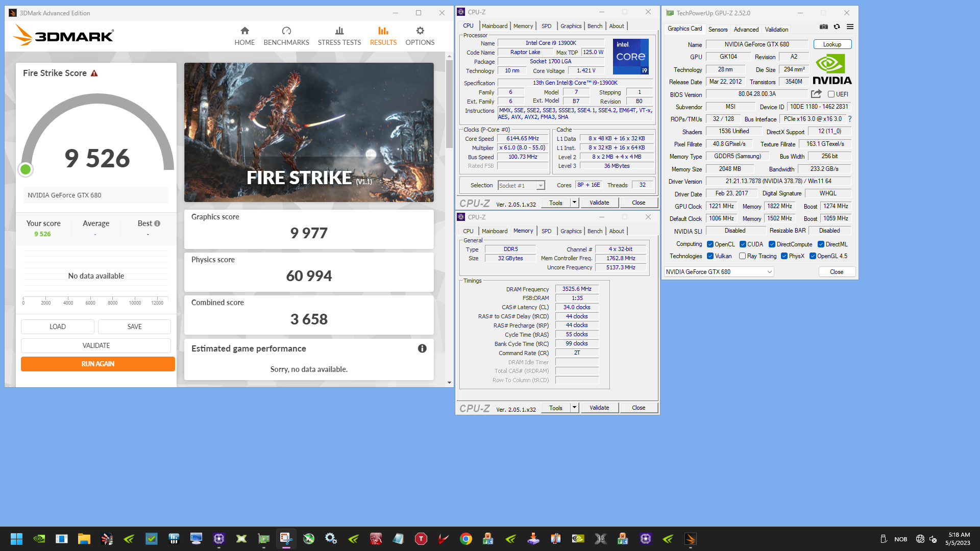Viewport: 980px width, 551px height.
Task: Toggle the OpenGL 4.5 checkbox
Action: pyautogui.click(x=813, y=256)
